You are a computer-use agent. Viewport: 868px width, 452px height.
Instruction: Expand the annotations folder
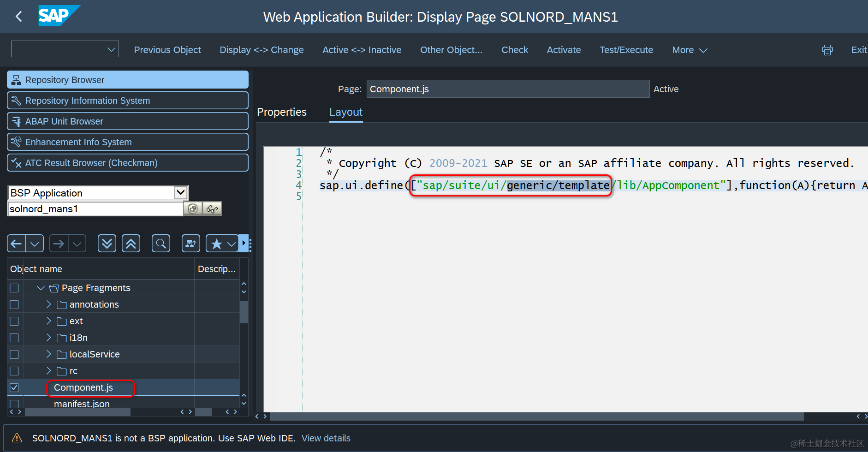(x=48, y=304)
